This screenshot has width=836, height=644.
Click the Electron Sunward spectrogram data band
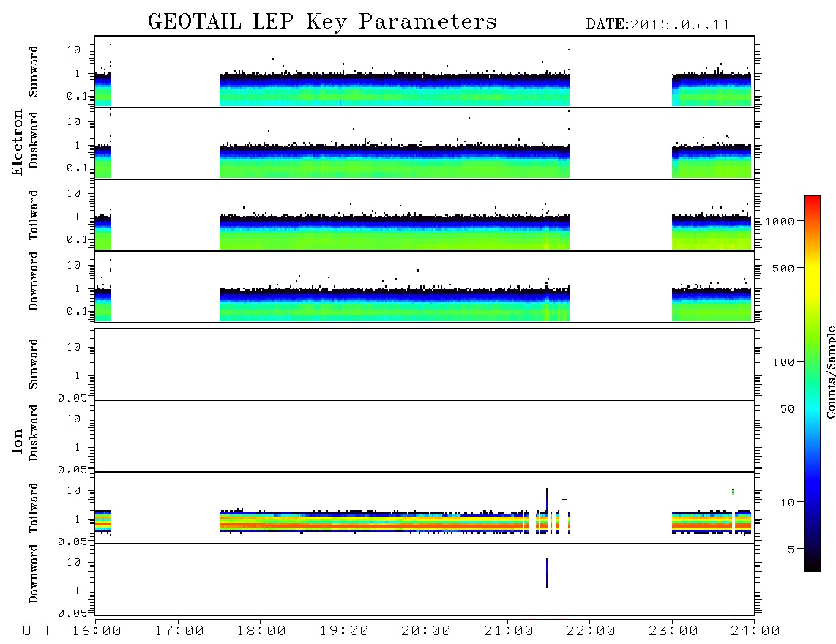pyautogui.click(x=395, y=89)
